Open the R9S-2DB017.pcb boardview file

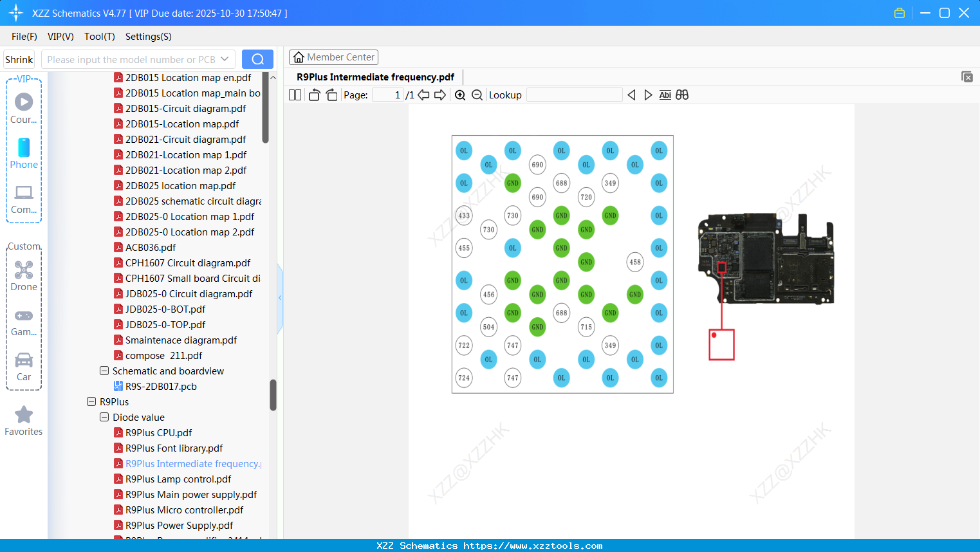coord(161,387)
